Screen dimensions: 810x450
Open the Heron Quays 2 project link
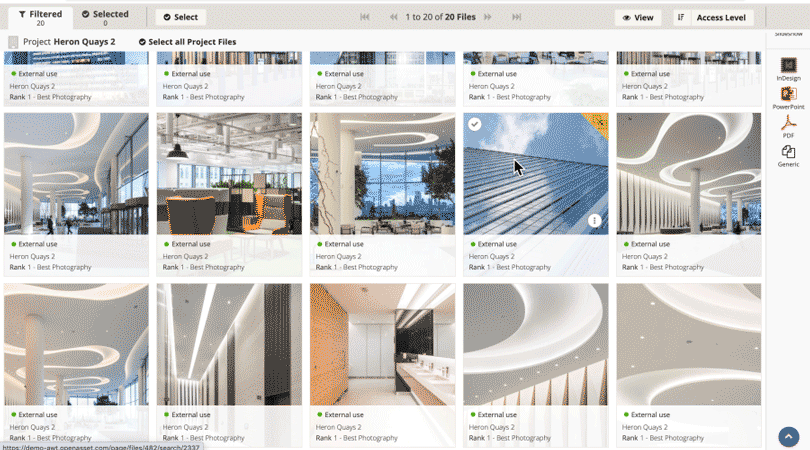coord(84,42)
